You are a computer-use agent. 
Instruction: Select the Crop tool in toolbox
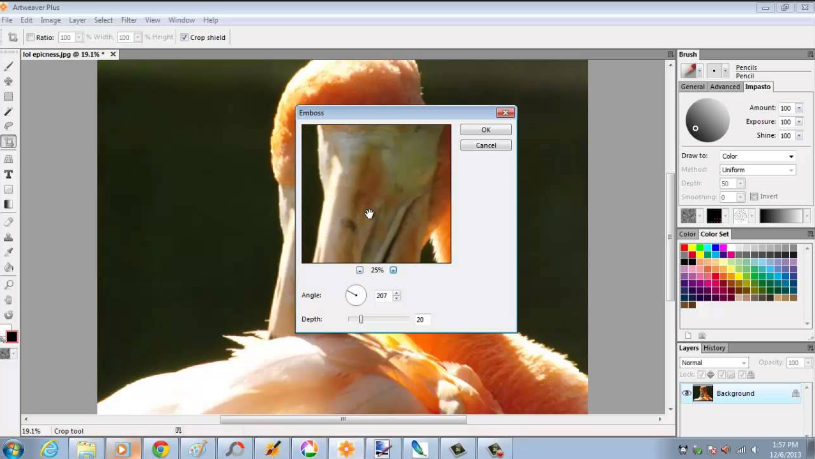[9, 142]
